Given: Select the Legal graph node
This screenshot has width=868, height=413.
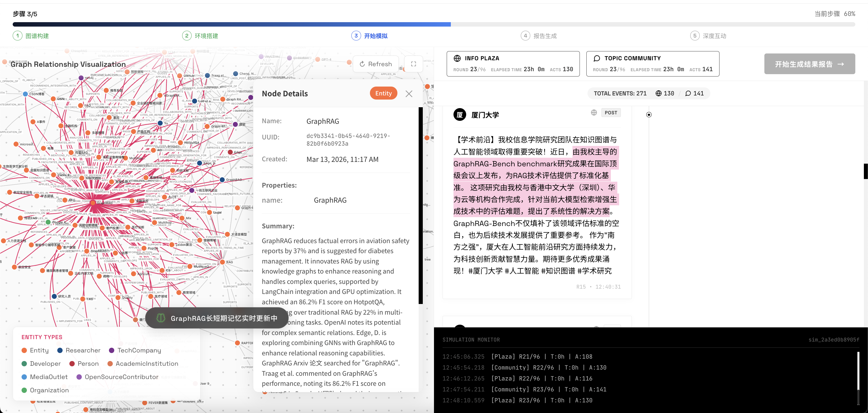Looking at the screenshot, I should [x=210, y=213].
